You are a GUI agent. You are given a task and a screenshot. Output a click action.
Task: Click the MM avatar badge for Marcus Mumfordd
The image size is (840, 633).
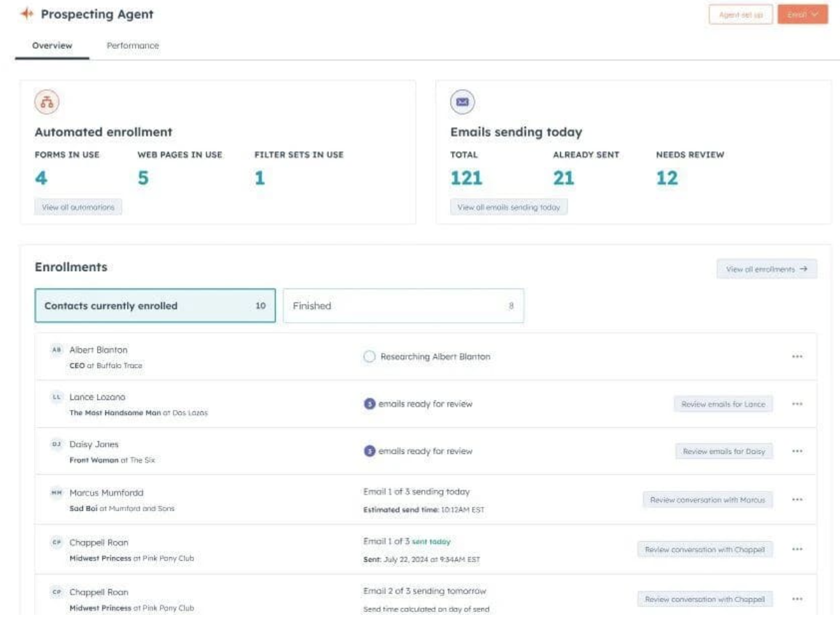pyautogui.click(x=57, y=492)
